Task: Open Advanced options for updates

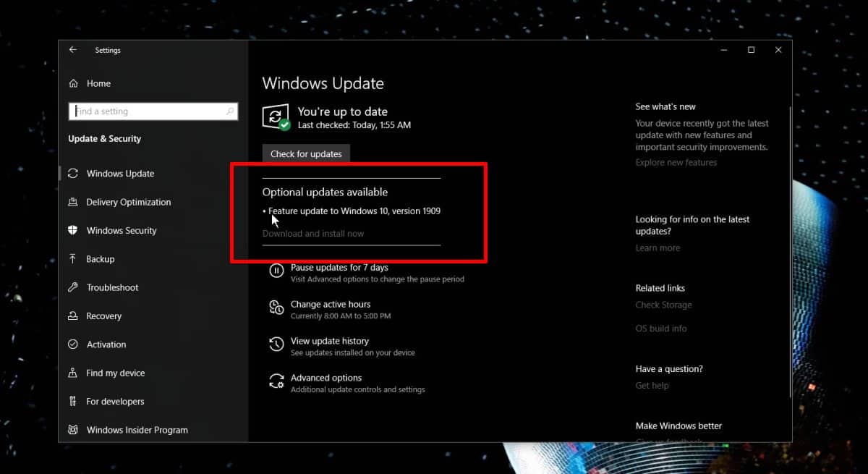Action: tap(326, 378)
